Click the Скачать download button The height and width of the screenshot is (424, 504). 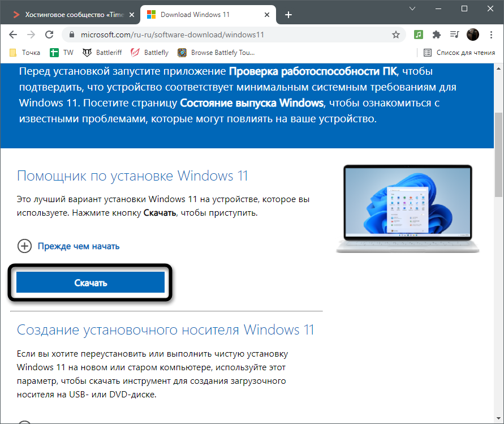(x=91, y=282)
